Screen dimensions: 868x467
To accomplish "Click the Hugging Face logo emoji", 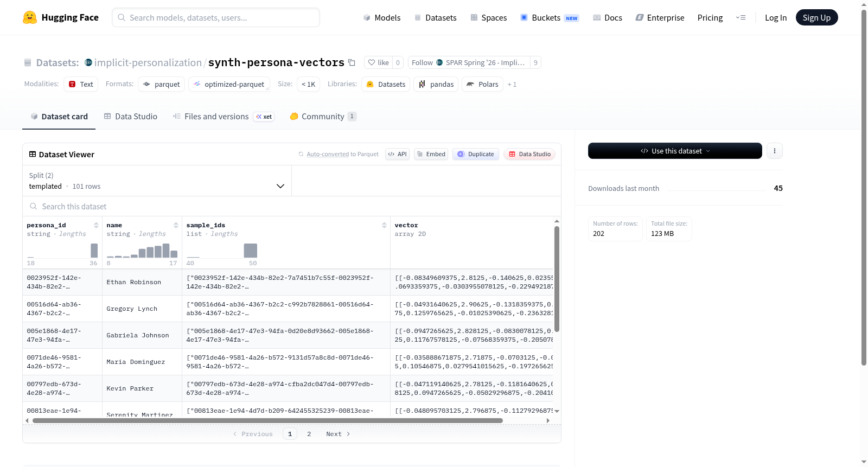I will click(x=30, y=17).
